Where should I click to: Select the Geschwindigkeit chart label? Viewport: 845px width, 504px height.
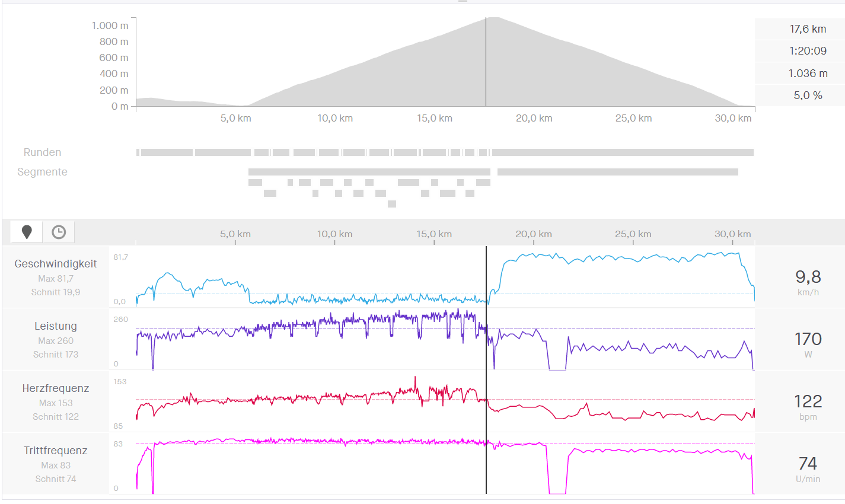pos(56,264)
